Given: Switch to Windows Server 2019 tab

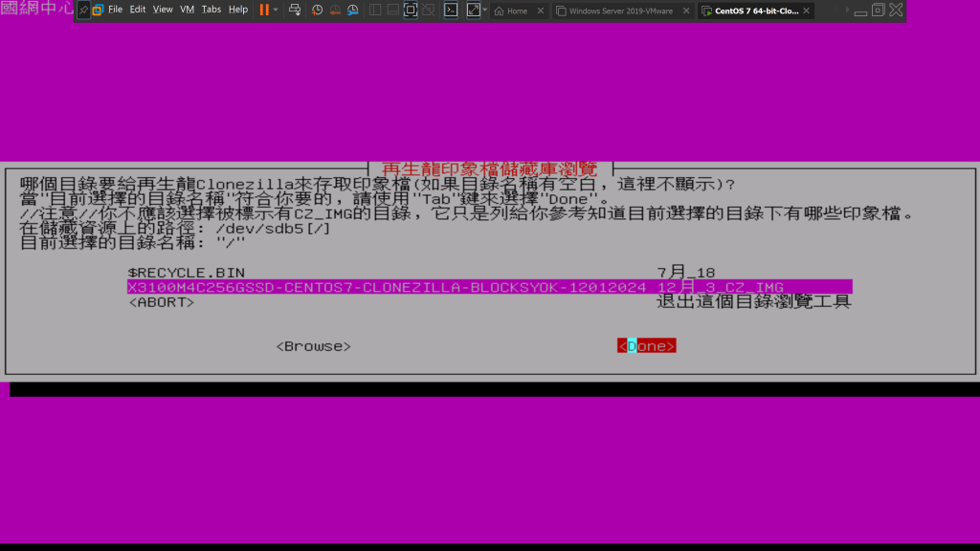Looking at the screenshot, I should click(x=620, y=11).
